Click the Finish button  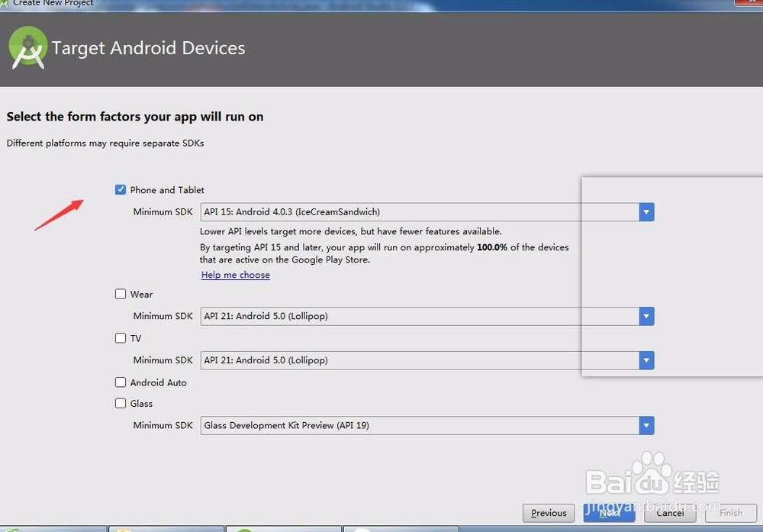pos(730,513)
